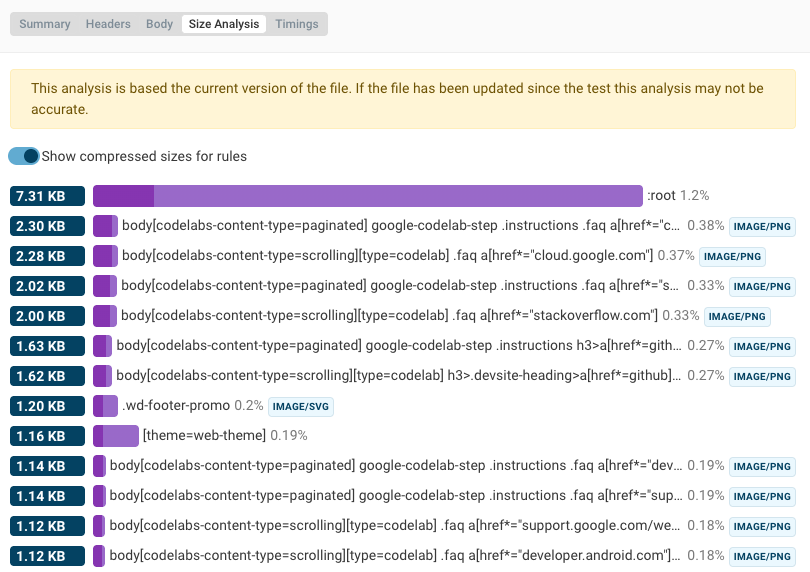The width and height of the screenshot is (810, 572).
Task: Select the [theme=web-theme] rule text
Action: coord(204,436)
